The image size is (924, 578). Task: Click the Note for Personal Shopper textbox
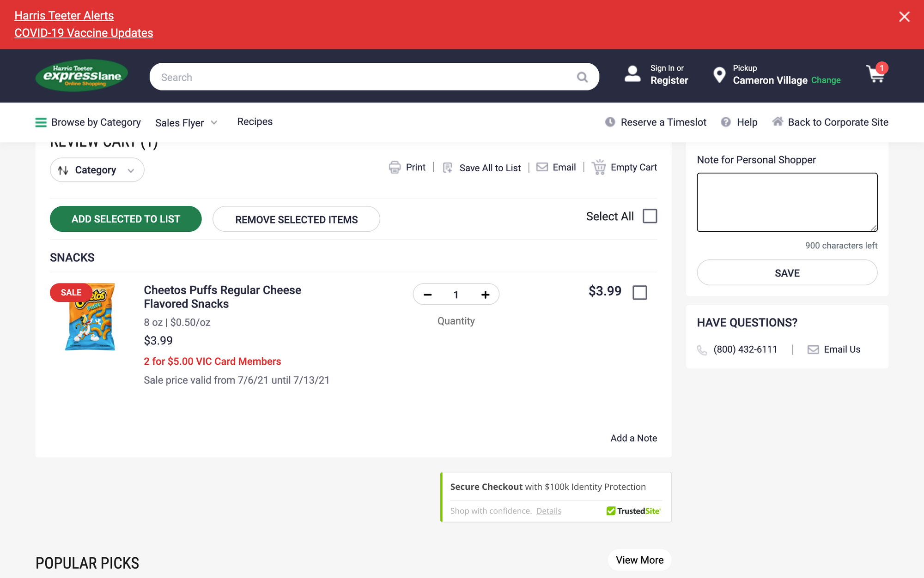tap(787, 202)
